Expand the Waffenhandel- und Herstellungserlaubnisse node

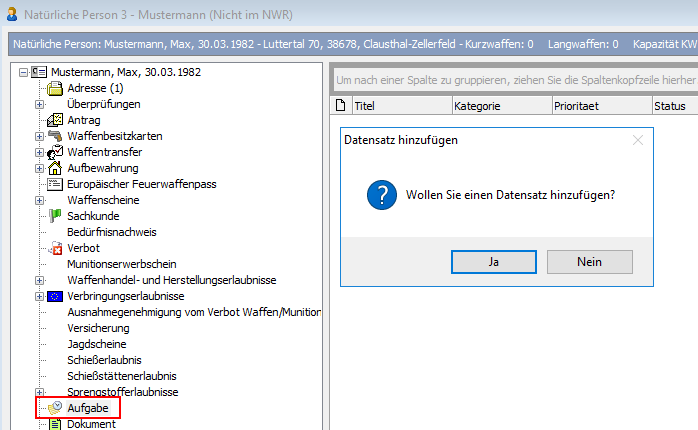[40, 280]
